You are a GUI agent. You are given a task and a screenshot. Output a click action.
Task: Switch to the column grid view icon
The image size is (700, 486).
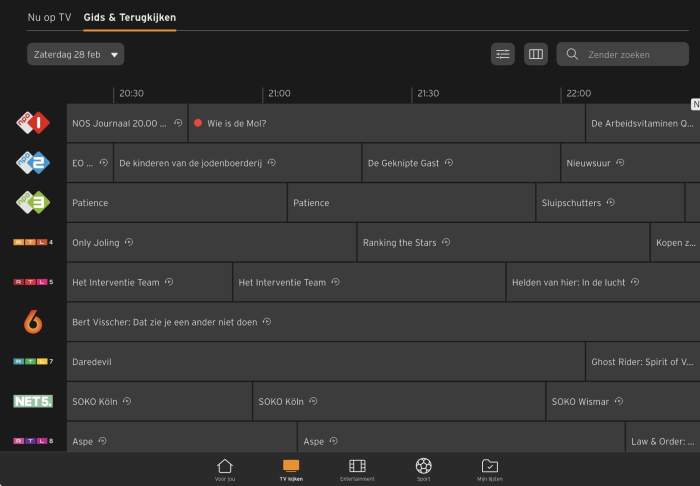pos(536,54)
